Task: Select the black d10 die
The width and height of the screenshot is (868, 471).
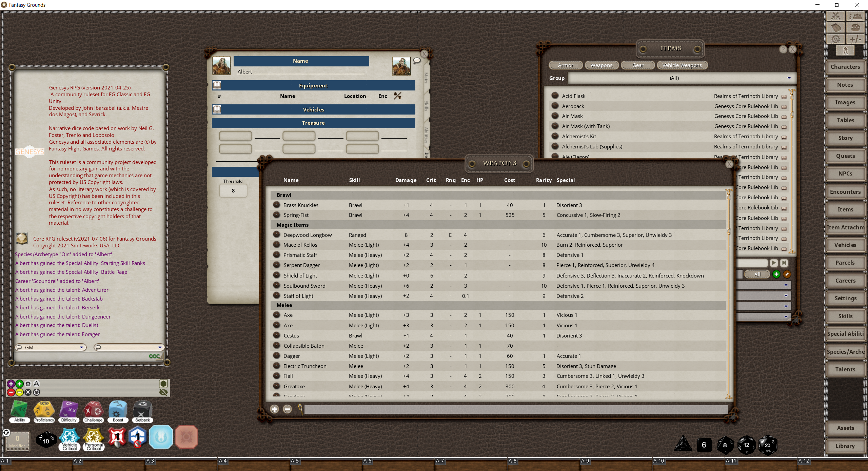Action: click(46, 440)
